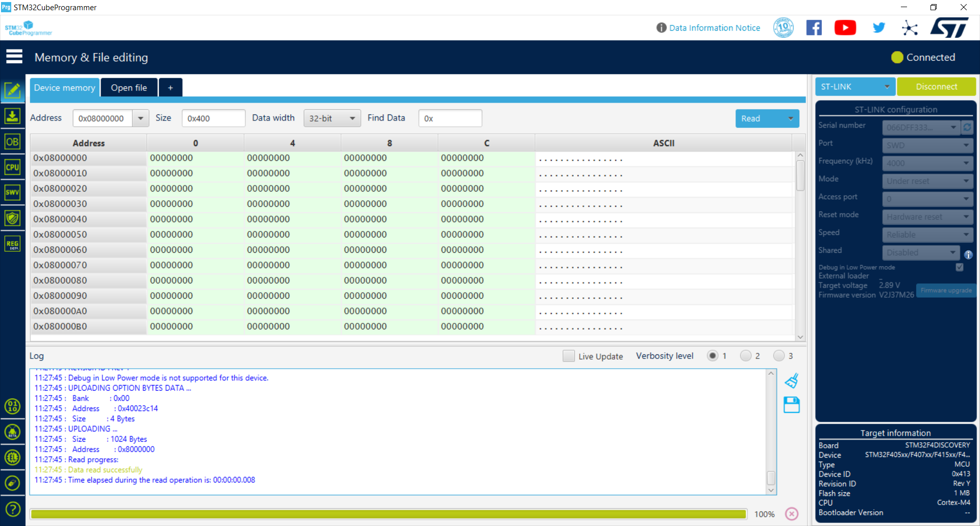Image resolution: width=980 pixels, height=526 pixels.
Task: Open the Read button dropdown arrow
Action: (x=791, y=118)
